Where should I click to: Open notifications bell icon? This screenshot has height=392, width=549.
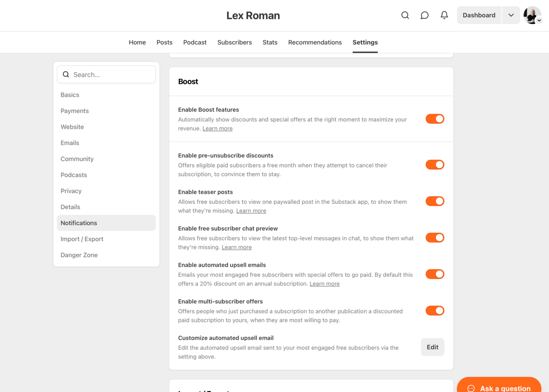coord(444,15)
